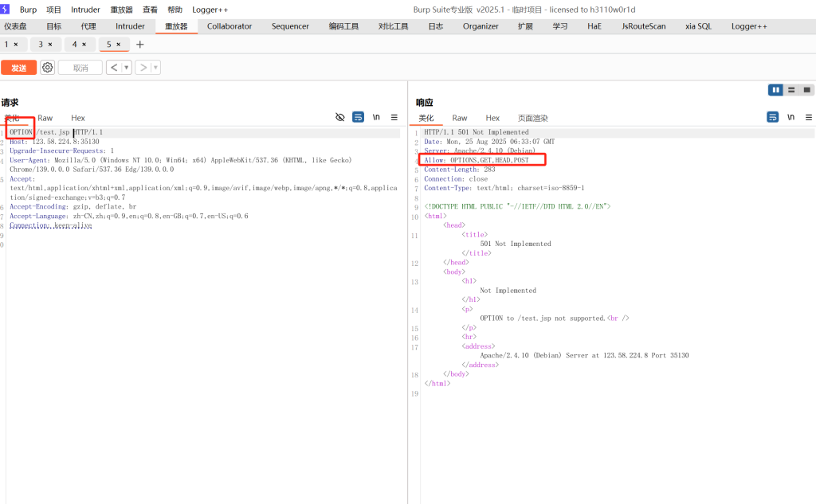Click the 发送 send button
Screen dimensions: 816x504
[19, 68]
